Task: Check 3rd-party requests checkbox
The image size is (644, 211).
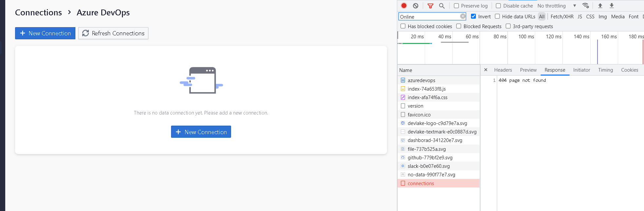Action: [x=508, y=26]
